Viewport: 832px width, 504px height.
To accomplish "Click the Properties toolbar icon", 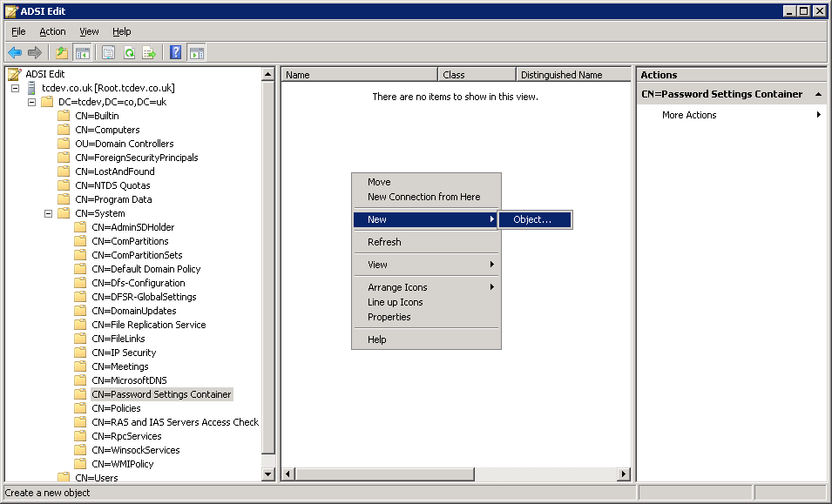I will 108,52.
